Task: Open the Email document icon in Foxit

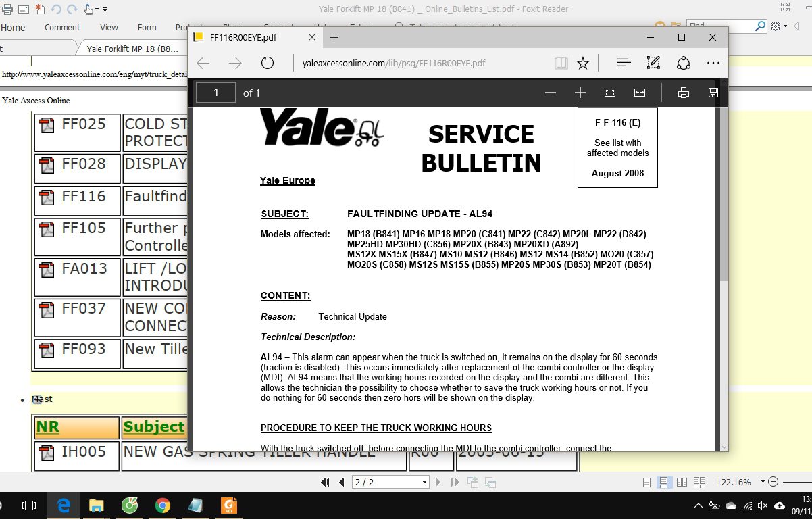Action: [24, 9]
